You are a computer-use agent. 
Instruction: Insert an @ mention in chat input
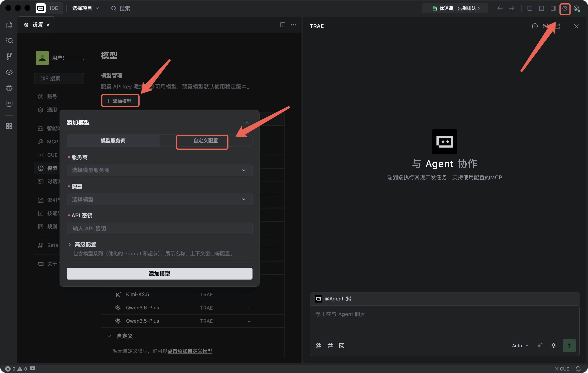click(318, 345)
